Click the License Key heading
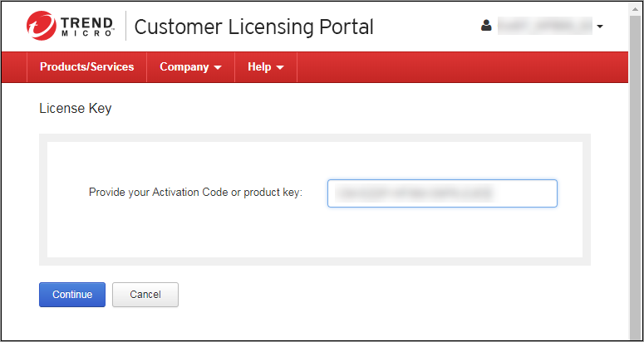The image size is (644, 342). coord(76,108)
